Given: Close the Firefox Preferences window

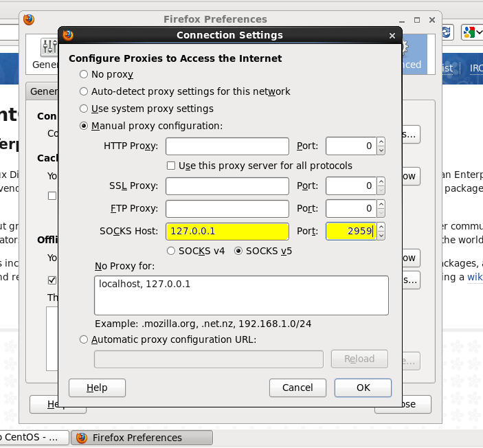Looking at the screenshot, I should tap(432, 20).
